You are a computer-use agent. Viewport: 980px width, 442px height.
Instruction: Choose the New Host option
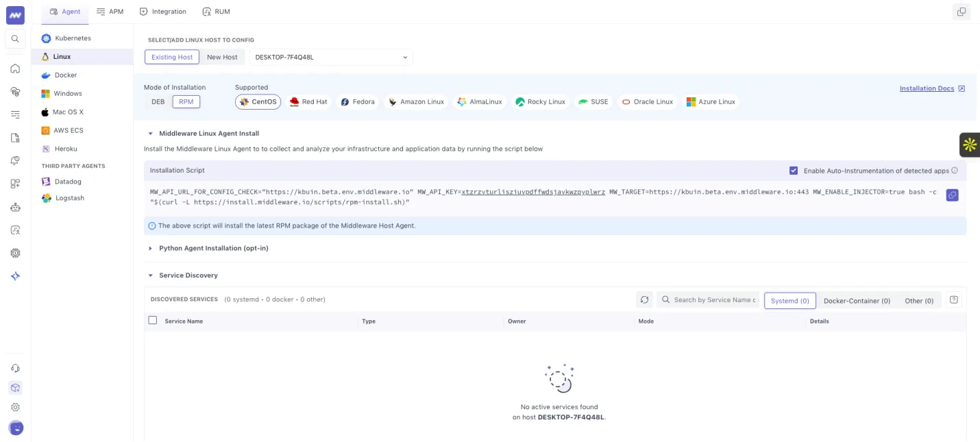tap(222, 57)
